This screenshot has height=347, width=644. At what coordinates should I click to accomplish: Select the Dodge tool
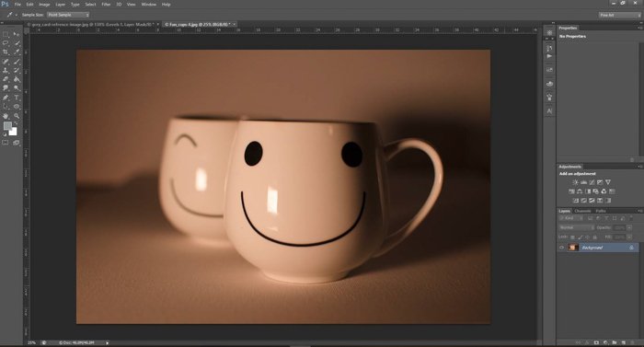point(17,88)
